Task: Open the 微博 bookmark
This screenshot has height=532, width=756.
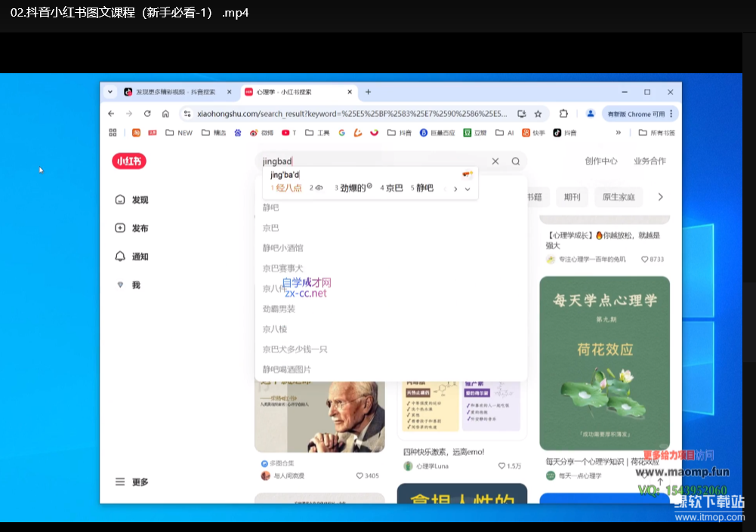Action: coord(261,133)
